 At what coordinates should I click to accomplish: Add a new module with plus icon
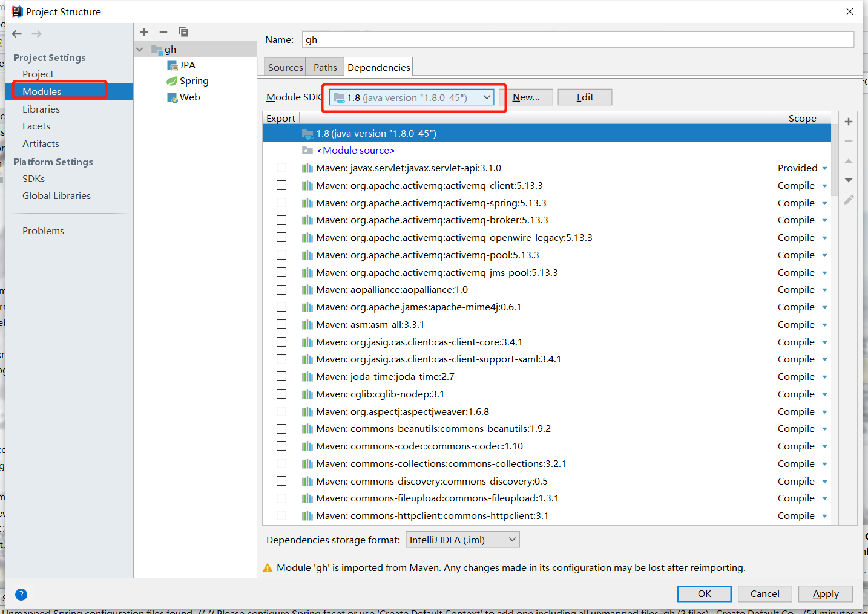144,32
